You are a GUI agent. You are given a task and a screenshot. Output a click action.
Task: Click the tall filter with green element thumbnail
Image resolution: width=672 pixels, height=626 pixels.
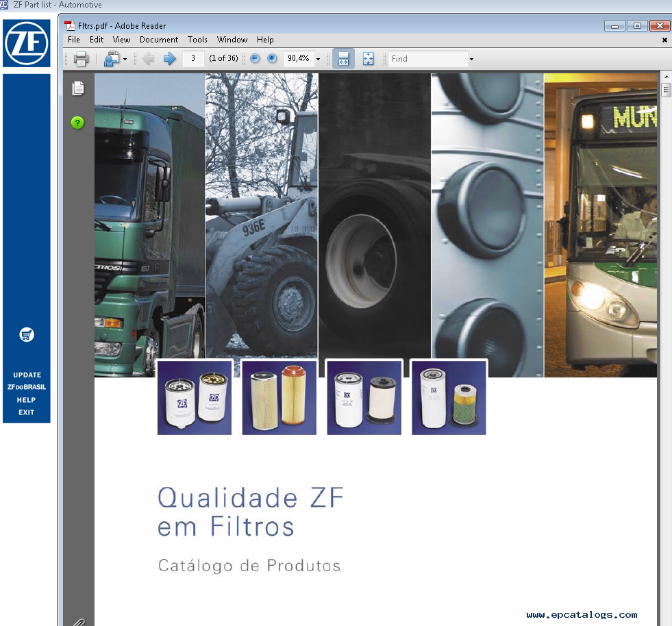[449, 398]
